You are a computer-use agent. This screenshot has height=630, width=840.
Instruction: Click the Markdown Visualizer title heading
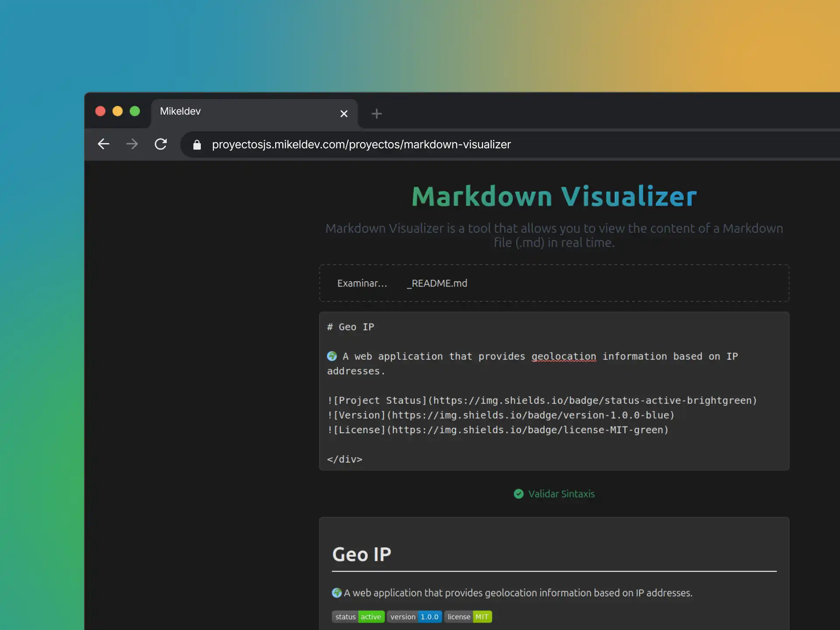(554, 196)
